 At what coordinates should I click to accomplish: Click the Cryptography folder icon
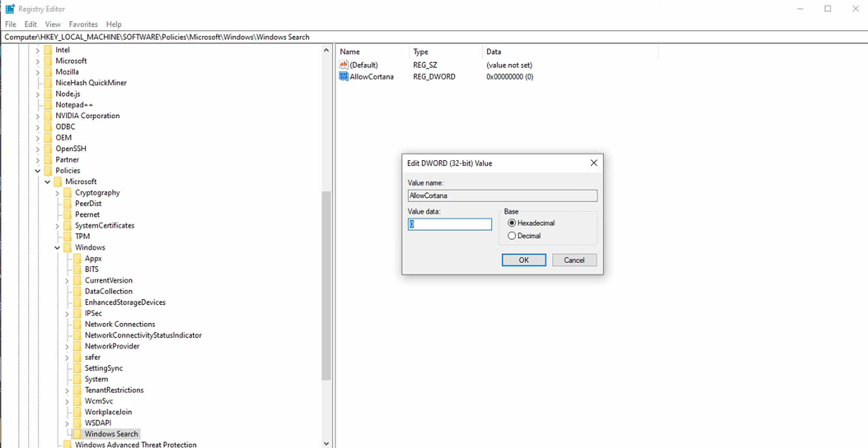coord(68,193)
